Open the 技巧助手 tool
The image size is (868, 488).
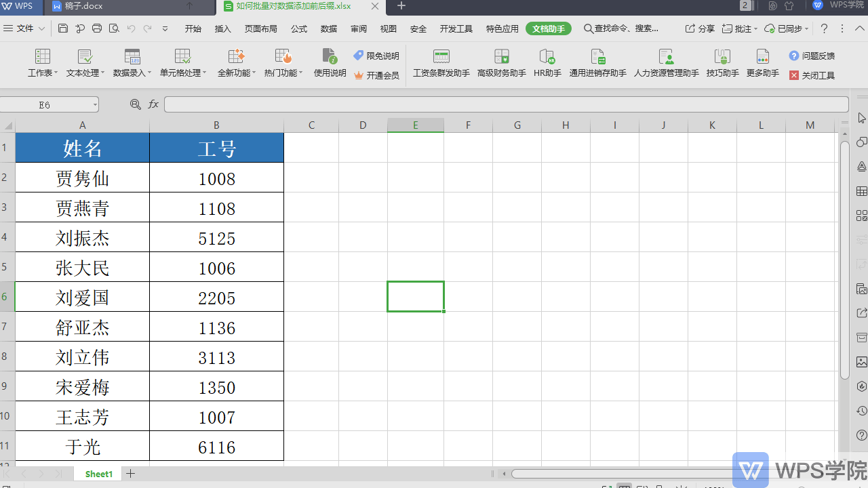tap(722, 63)
